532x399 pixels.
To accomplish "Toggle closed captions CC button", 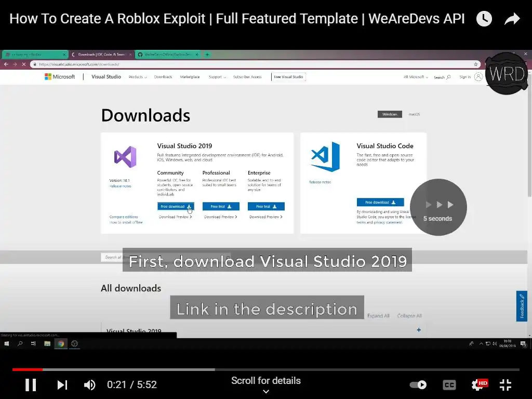I will point(449,385).
